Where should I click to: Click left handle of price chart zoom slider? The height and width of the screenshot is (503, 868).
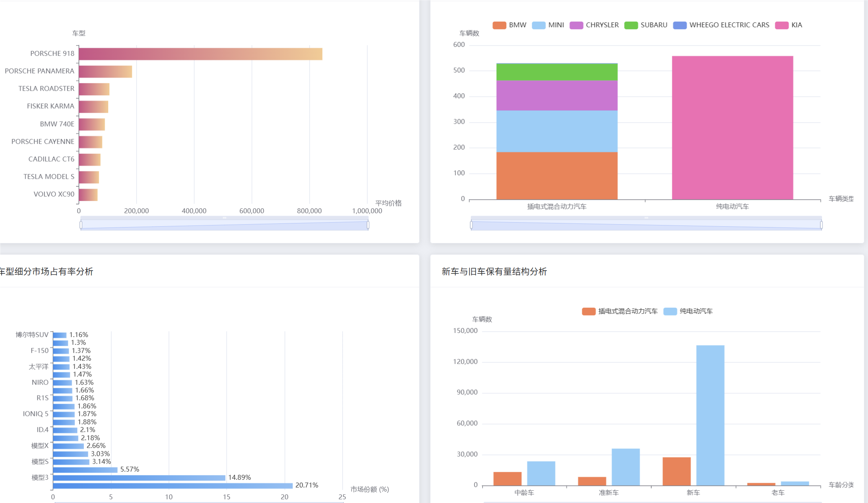coord(81,225)
